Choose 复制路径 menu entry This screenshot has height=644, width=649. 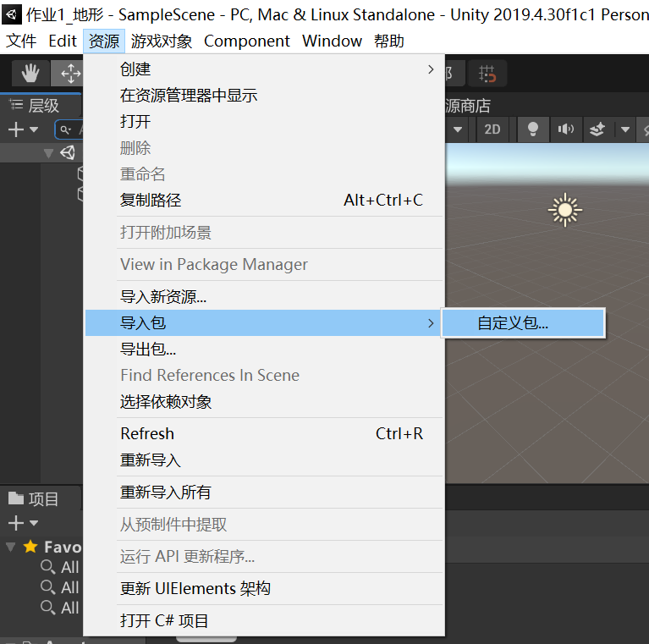tap(264, 201)
